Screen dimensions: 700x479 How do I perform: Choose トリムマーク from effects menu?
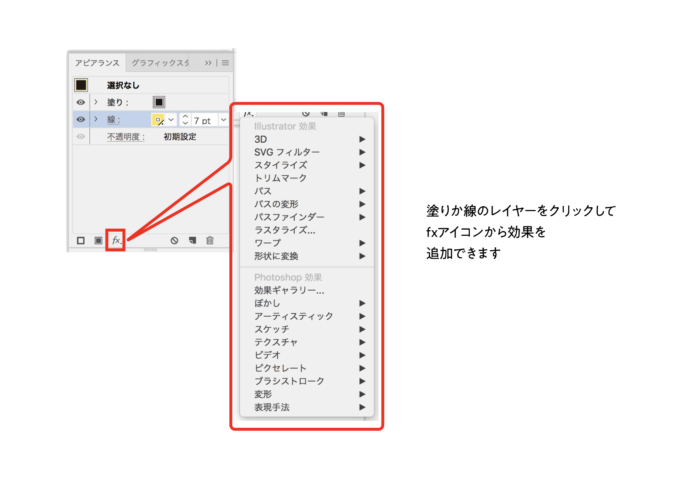307,178
